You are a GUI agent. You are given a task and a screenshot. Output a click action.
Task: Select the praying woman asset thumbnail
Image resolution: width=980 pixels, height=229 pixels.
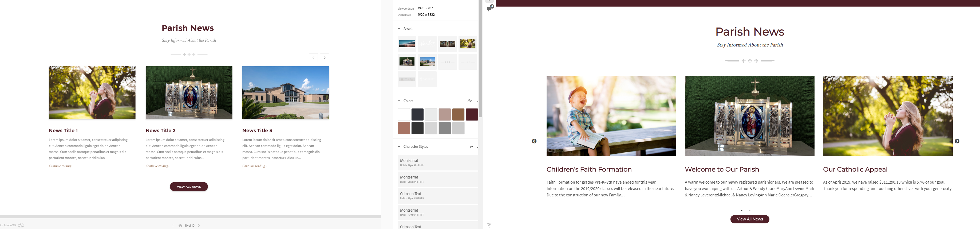468,44
